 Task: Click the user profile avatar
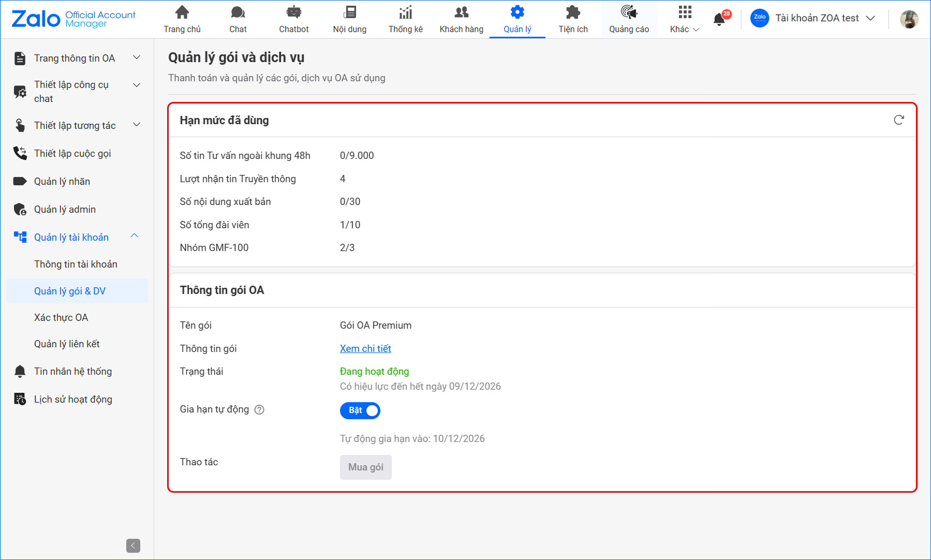pos(909,19)
